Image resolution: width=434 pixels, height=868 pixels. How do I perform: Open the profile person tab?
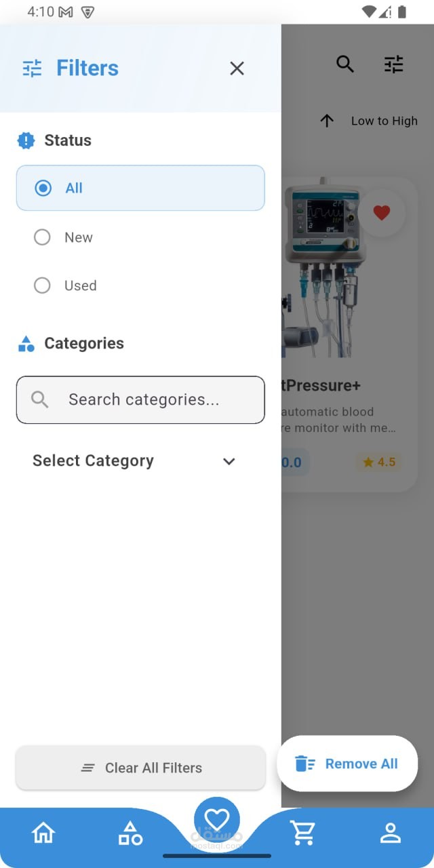click(x=391, y=833)
